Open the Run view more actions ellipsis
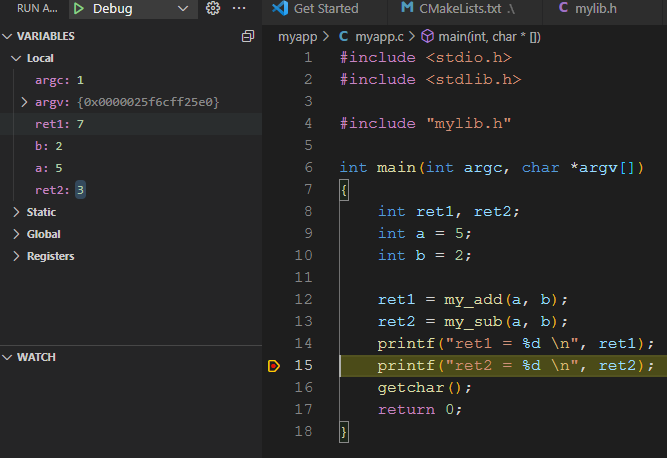This screenshot has width=667, height=458. 239,8
